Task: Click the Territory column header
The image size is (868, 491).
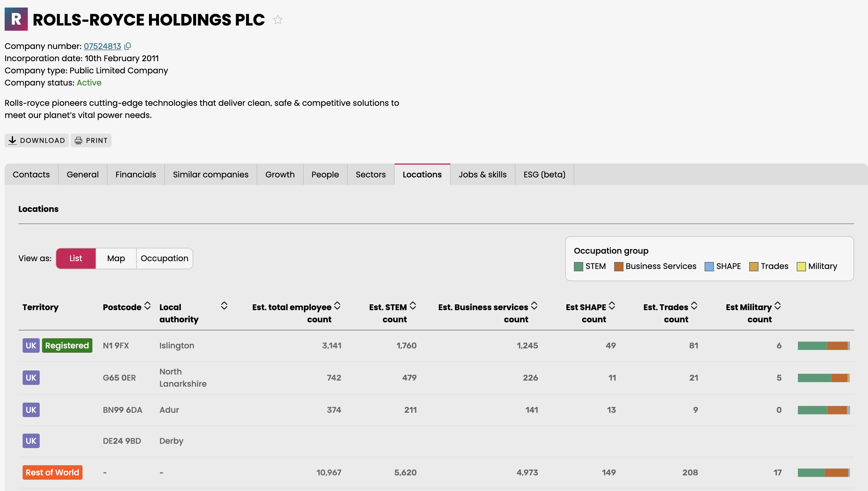Action: (41, 307)
